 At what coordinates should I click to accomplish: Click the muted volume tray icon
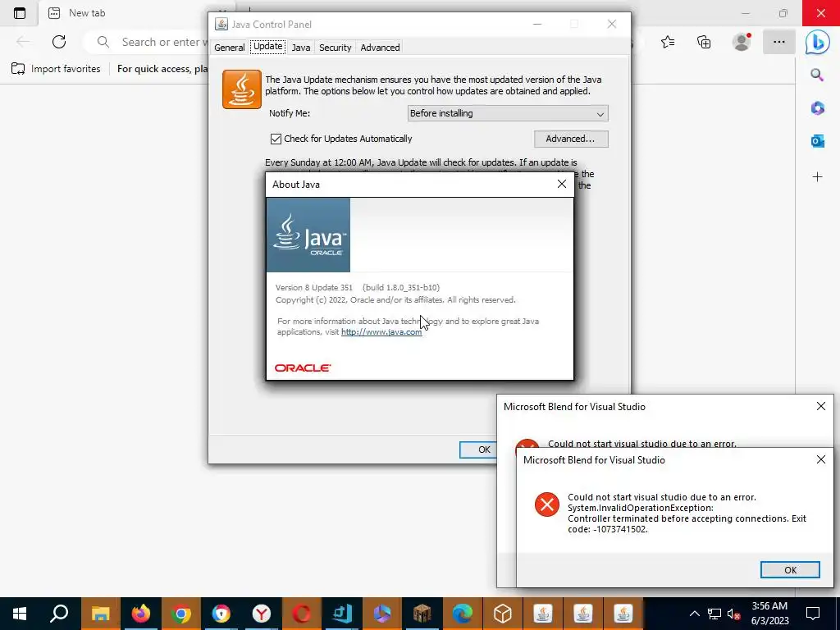tap(734, 614)
